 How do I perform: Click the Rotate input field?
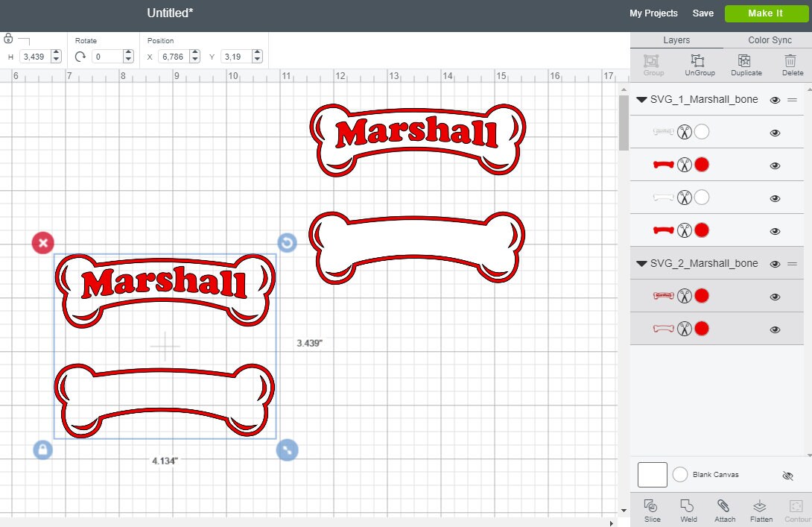pyautogui.click(x=107, y=57)
